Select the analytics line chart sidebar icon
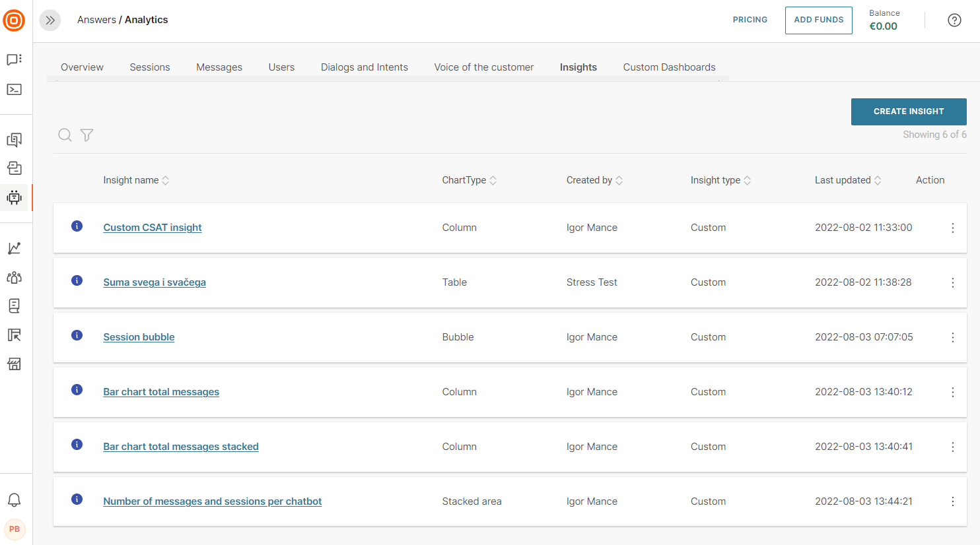This screenshot has height=545, width=980. [x=15, y=247]
